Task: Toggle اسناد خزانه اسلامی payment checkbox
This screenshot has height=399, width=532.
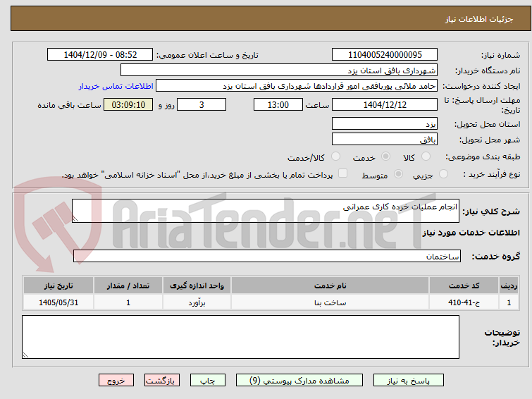Action: tap(342, 173)
